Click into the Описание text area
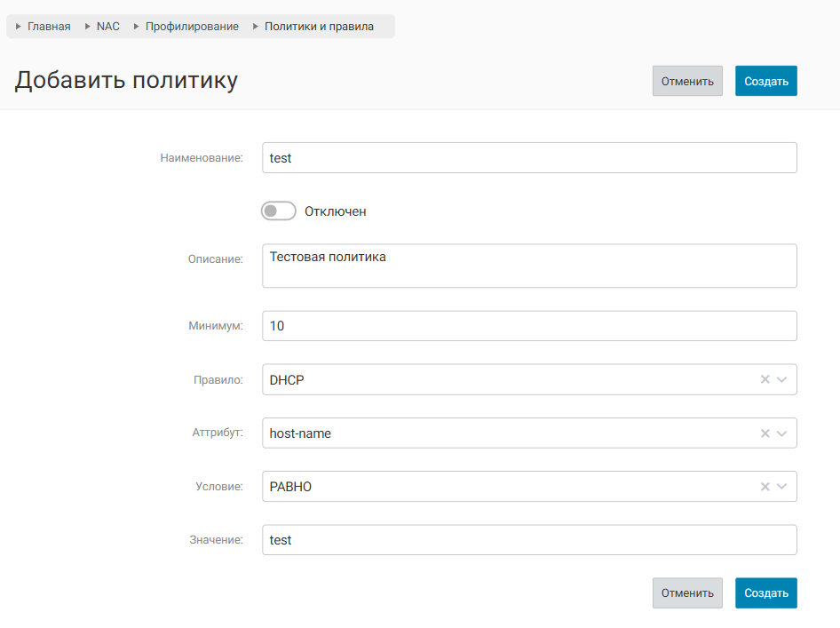840x628 pixels. tap(529, 266)
